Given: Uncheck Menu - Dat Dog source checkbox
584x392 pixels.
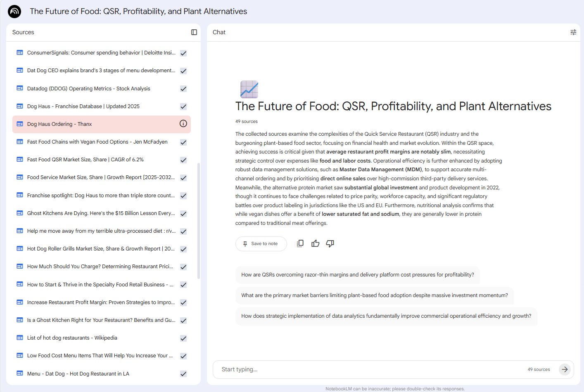Looking at the screenshot, I should [x=183, y=374].
